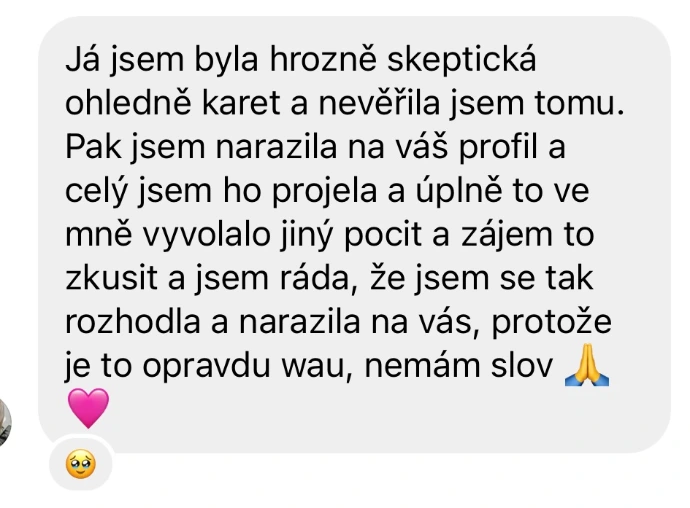Click the word "rozhodla" in the message
Viewport: 690px width, 508px height.
coord(132,322)
